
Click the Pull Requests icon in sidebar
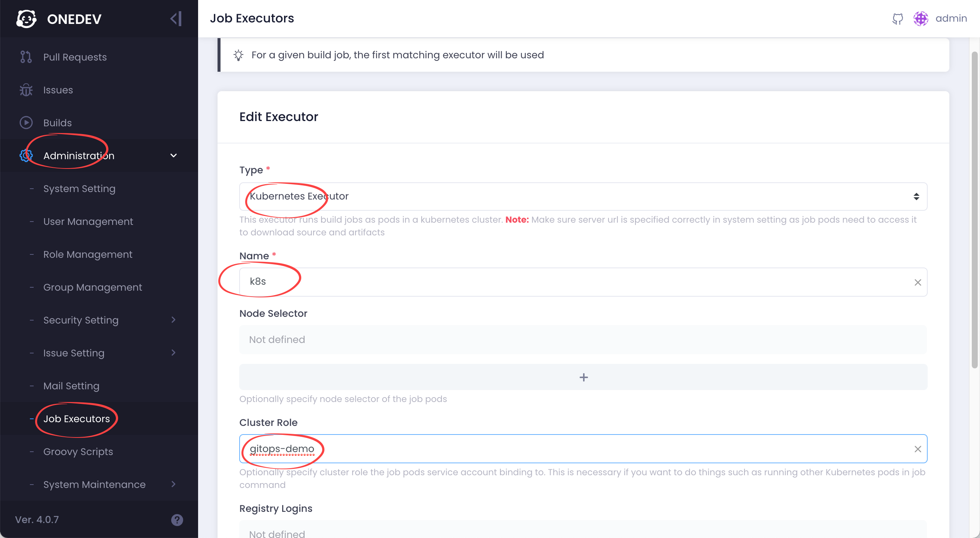tap(26, 57)
